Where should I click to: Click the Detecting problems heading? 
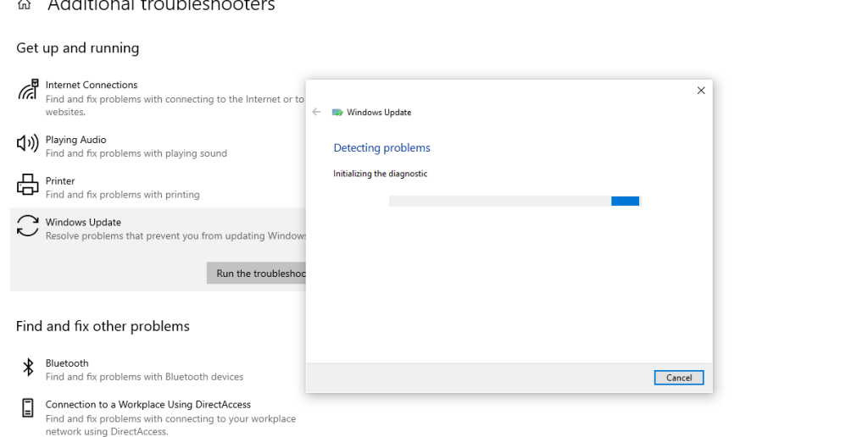coord(381,148)
